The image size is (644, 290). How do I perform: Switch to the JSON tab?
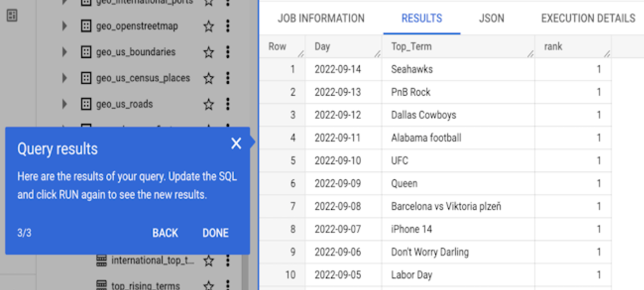[491, 19]
